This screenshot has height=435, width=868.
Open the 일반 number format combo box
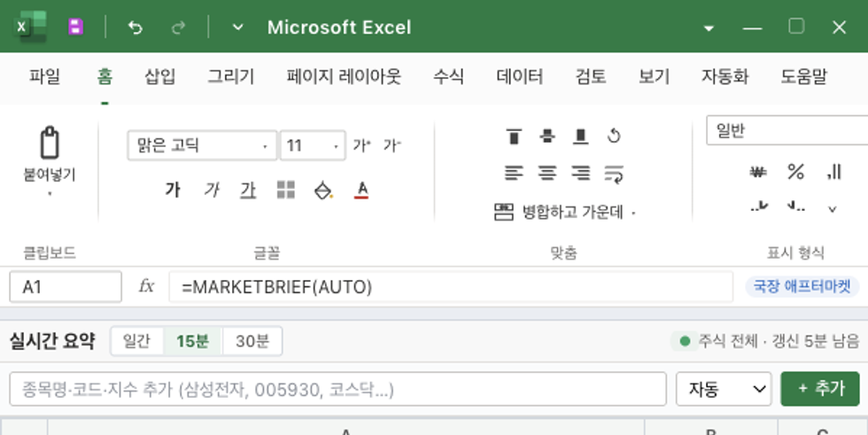[787, 130]
